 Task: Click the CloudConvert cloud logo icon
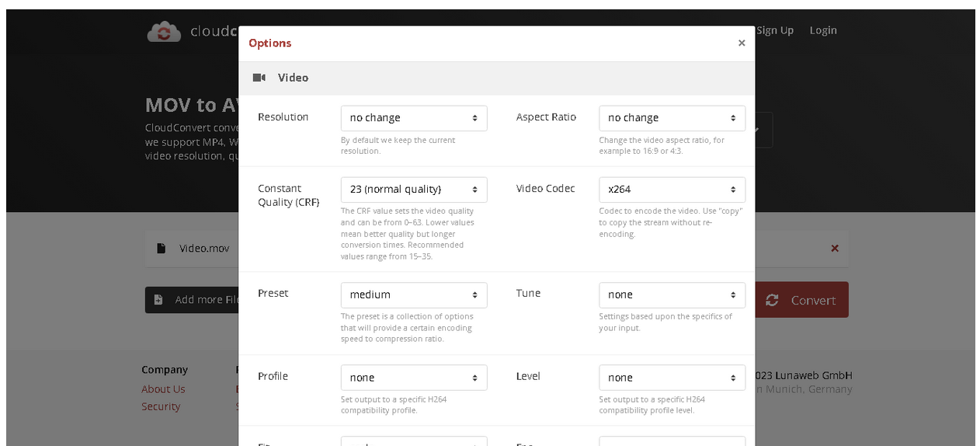click(164, 32)
